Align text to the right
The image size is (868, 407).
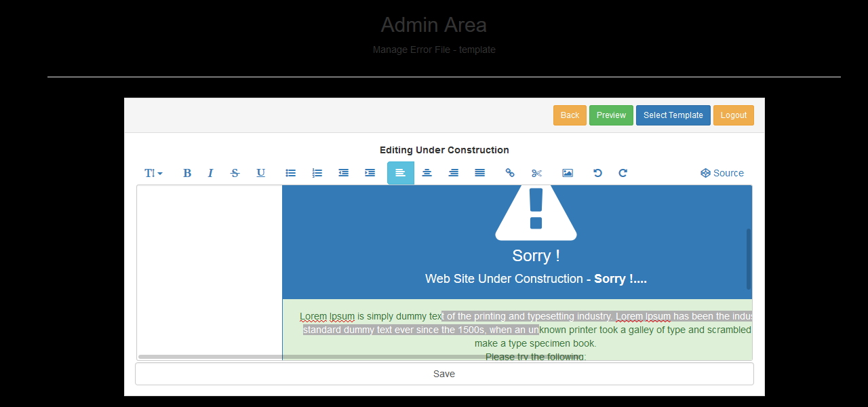pos(453,173)
